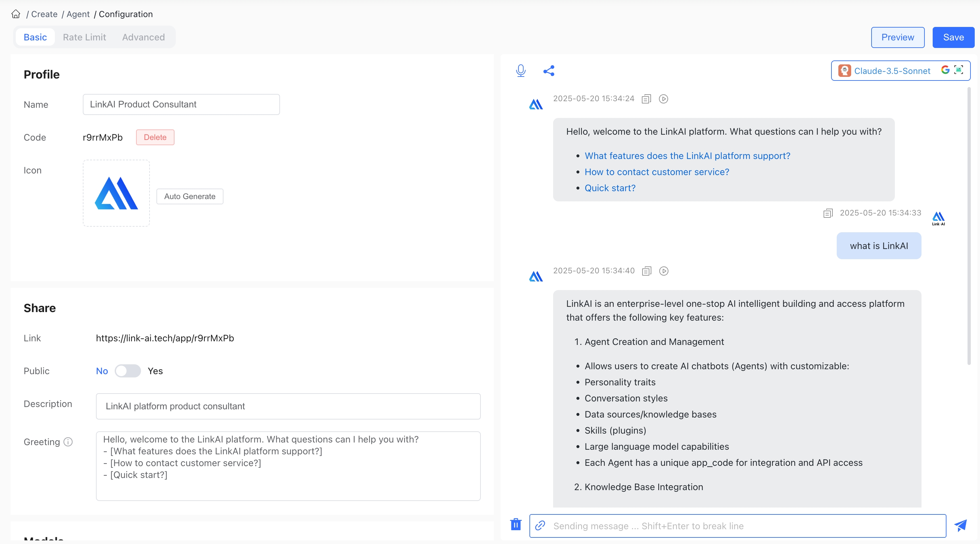This screenshot has width=980, height=544.
Task: Click the microphone voice input icon
Action: tap(521, 71)
